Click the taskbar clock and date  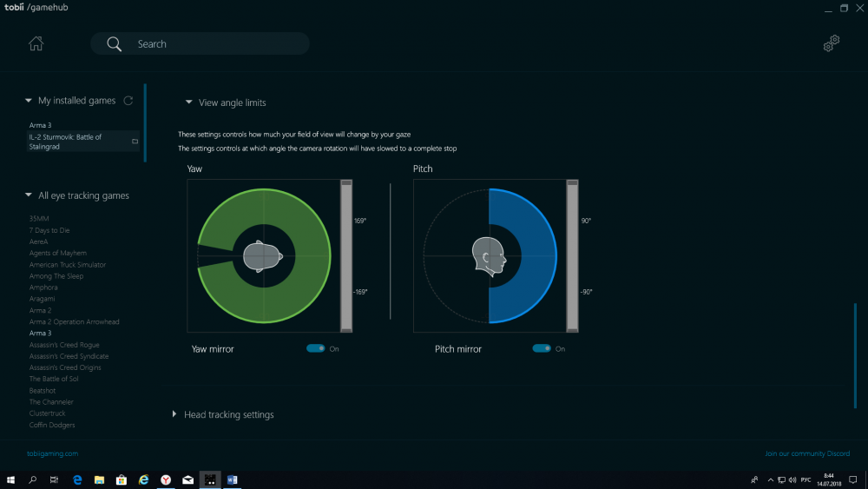829,479
